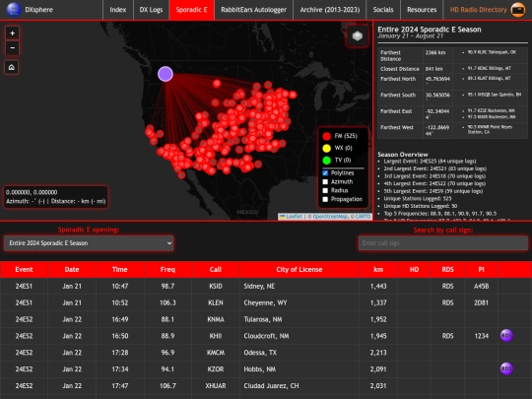The width and height of the screenshot is (532, 399).
Task: Open the RabbitEars Autologger tab
Action: [x=253, y=10]
